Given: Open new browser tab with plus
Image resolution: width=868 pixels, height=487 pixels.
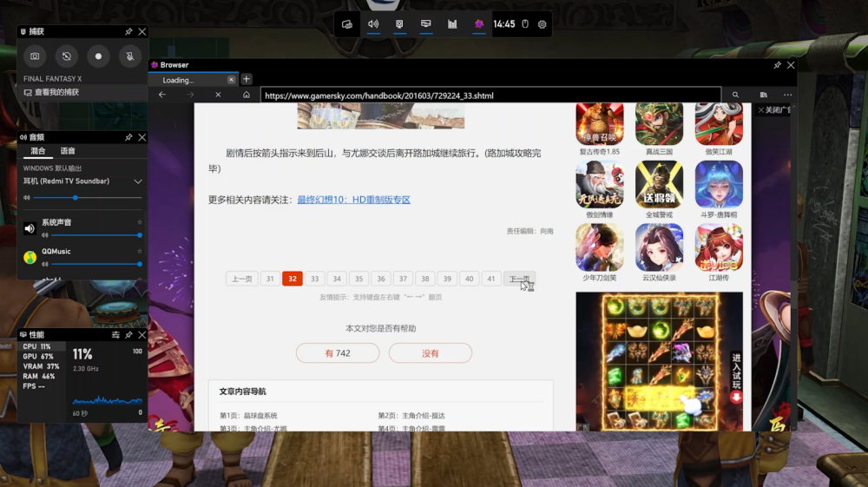Looking at the screenshot, I should pyautogui.click(x=247, y=79).
